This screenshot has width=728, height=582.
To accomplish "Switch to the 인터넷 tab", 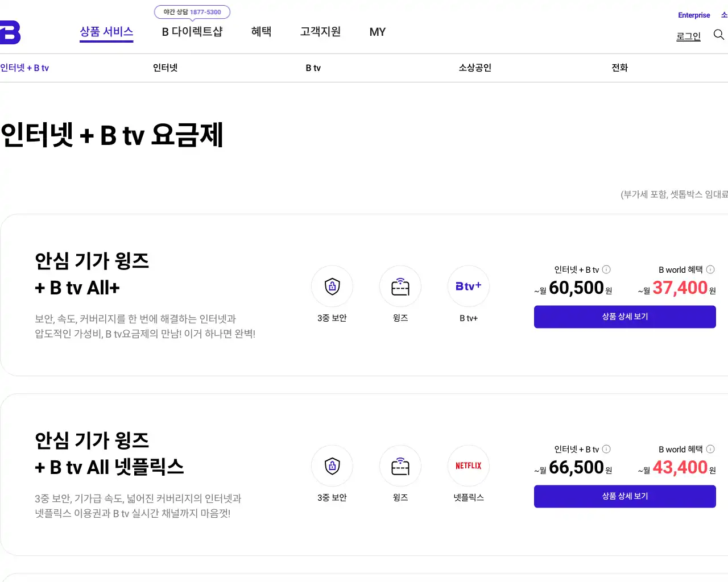I will click(x=166, y=68).
